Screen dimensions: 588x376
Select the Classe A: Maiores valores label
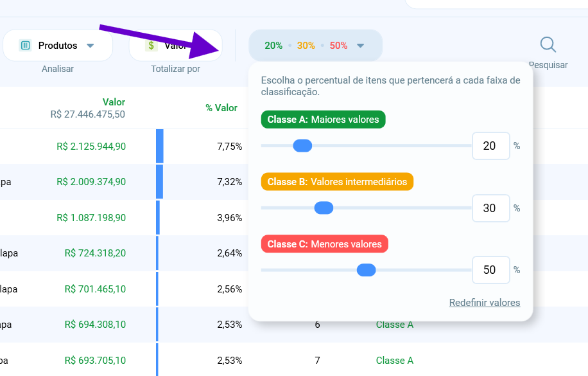tap(324, 120)
